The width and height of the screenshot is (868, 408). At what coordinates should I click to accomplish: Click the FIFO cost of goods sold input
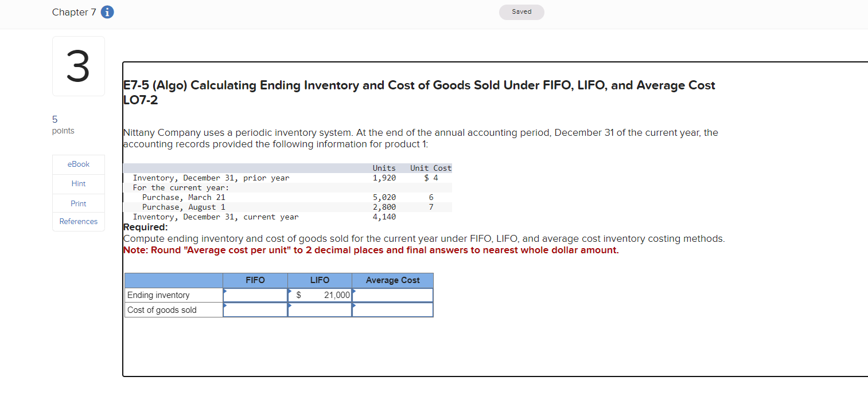pos(256,309)
